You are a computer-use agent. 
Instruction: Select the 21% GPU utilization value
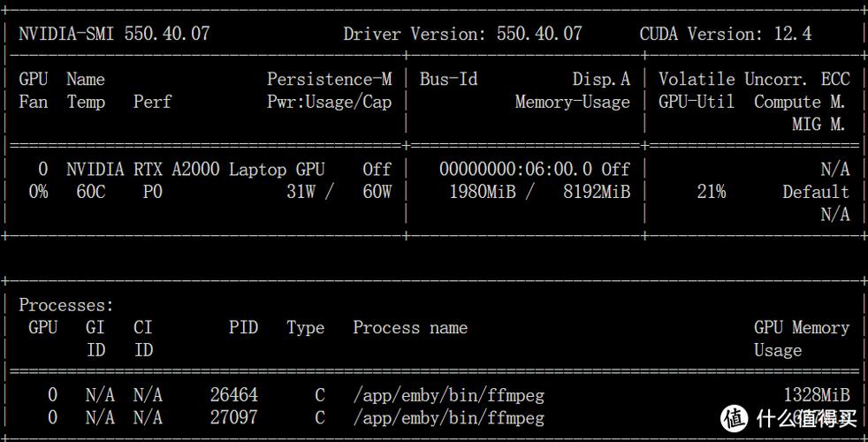711,192
